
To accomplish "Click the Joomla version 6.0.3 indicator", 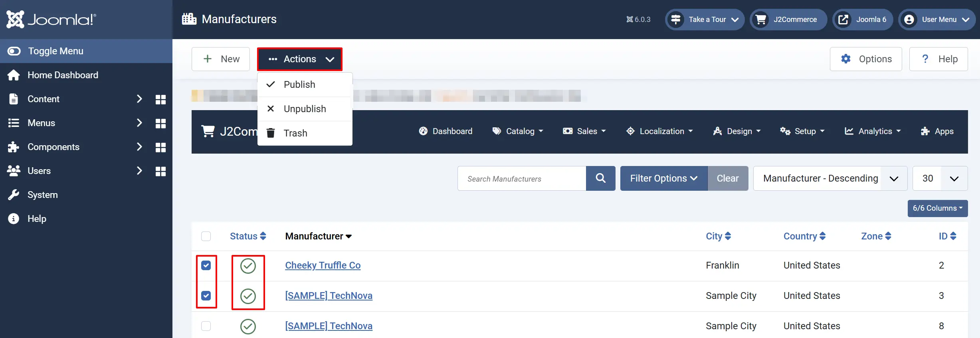I will click(638, 19).
